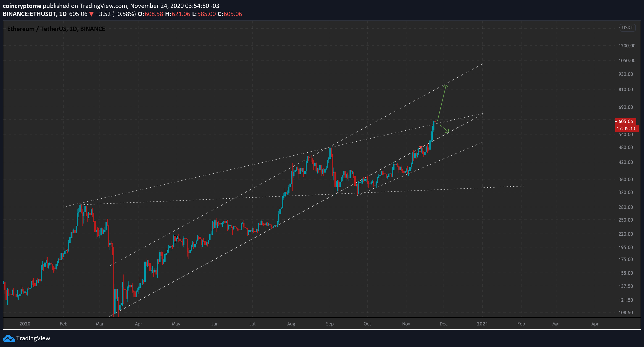This screenshot has width=644, height=347.
Task: Click the 360.00 price axis label
Action: (x=626, y=179)
